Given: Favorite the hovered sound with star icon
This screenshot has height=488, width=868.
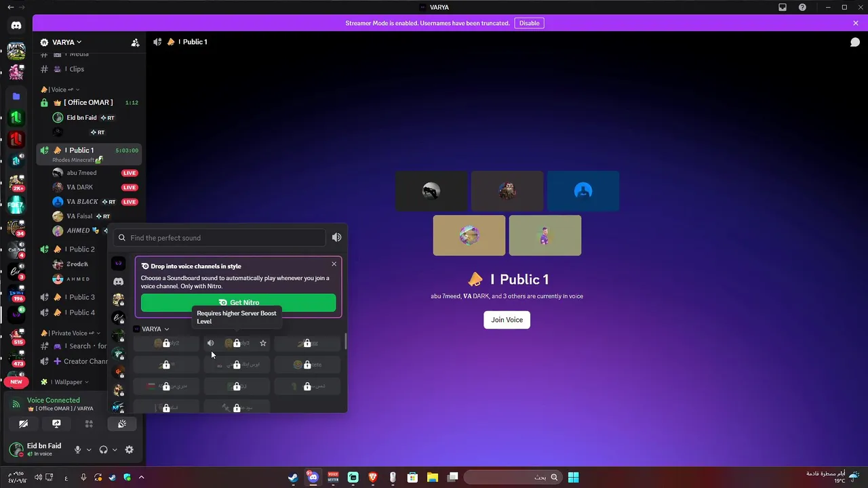Looking at the screenshot, I should click(263, 343).
